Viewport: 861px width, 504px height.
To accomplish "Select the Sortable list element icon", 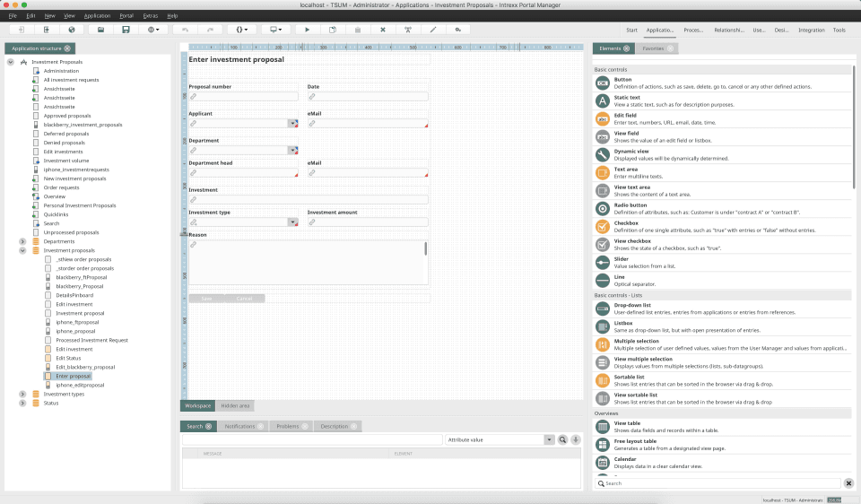I will pos(603,380).
